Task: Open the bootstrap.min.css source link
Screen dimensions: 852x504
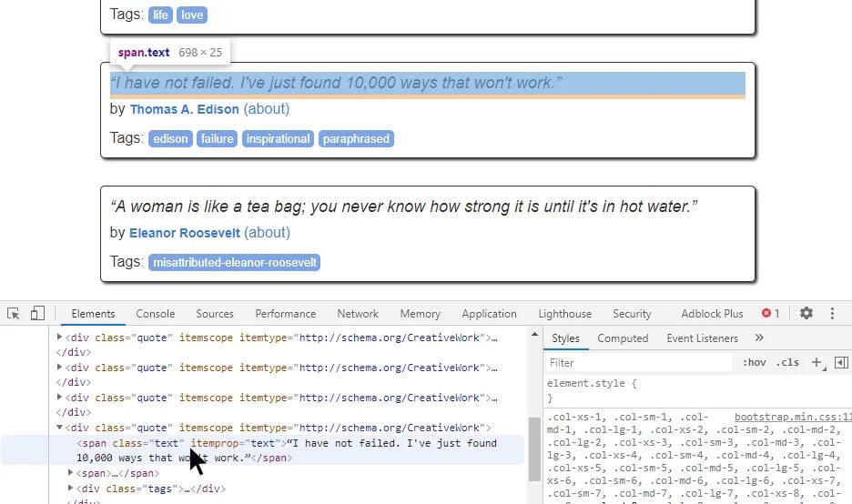Action: tap(793, 417)
